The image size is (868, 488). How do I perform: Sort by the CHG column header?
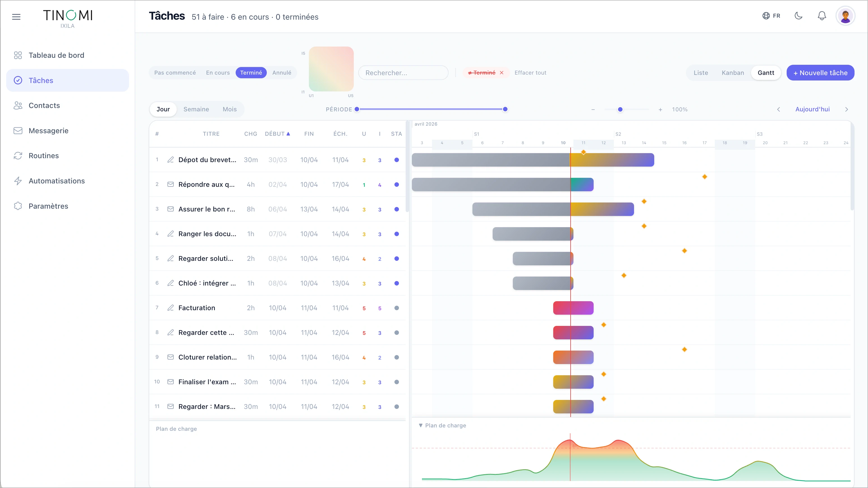(x=250, y=134)
